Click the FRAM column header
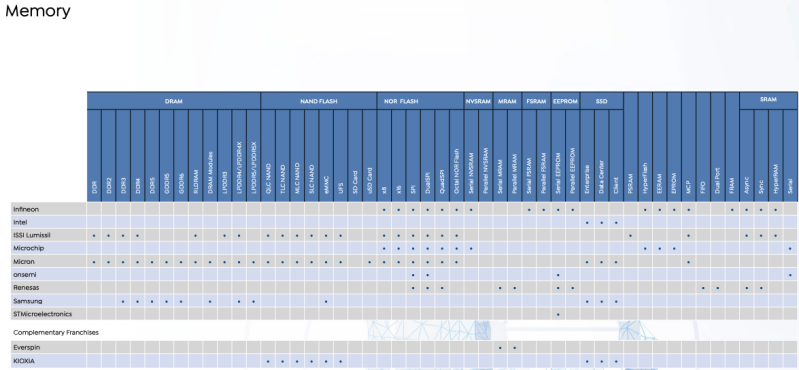Image resolution: width=799 pixels, height=370 pixels. [x=732, y=147]
